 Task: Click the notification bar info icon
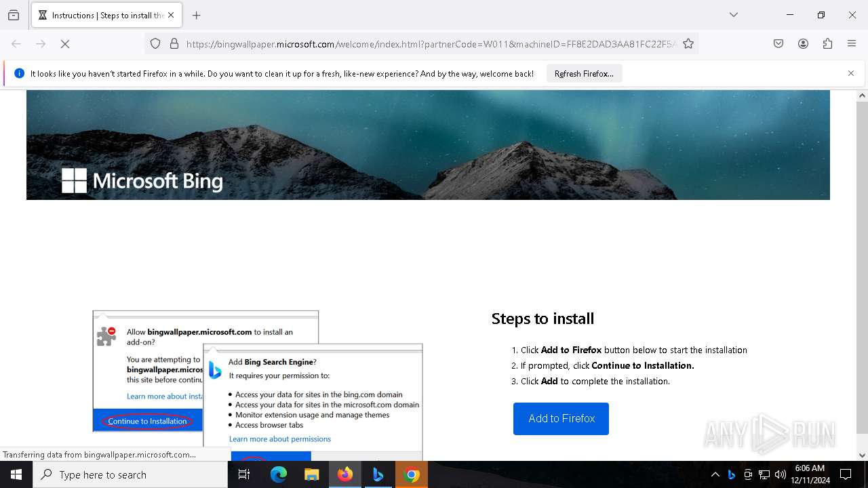click(x=19, y=73)
